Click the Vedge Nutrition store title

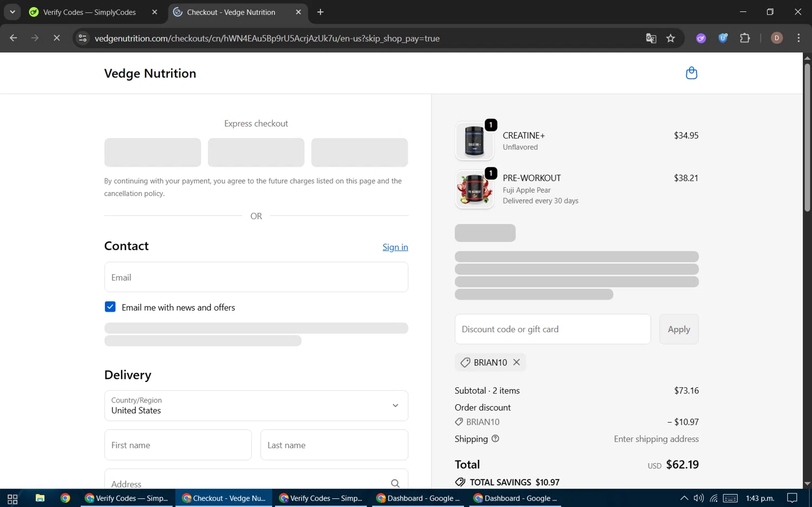[x=150, y=73]
